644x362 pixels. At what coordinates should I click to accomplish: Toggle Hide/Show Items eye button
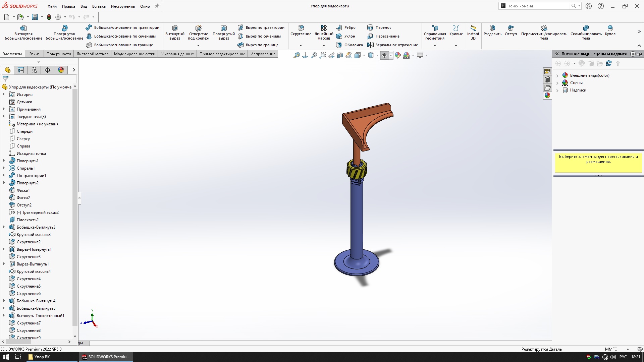click(x=384, y=55)
